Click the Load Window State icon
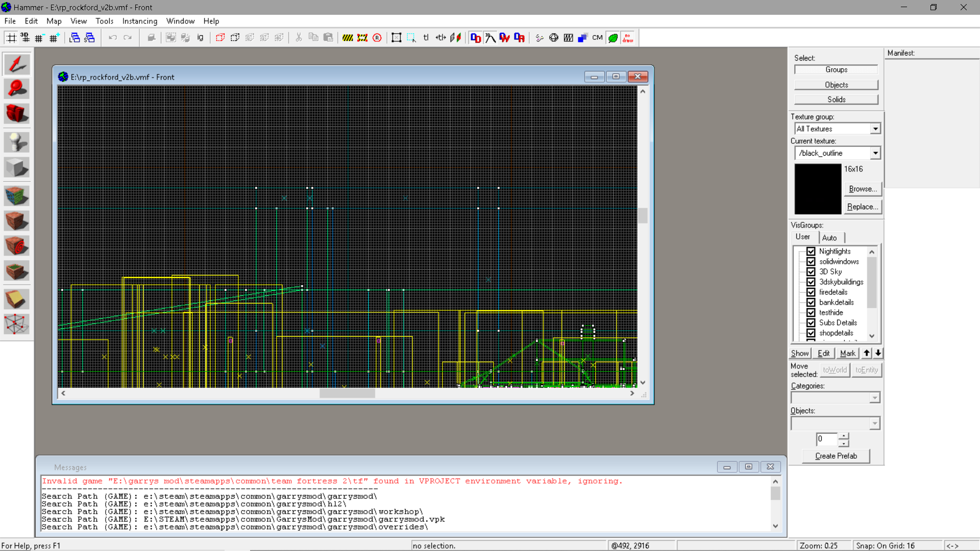 click(x=75, y=38)
